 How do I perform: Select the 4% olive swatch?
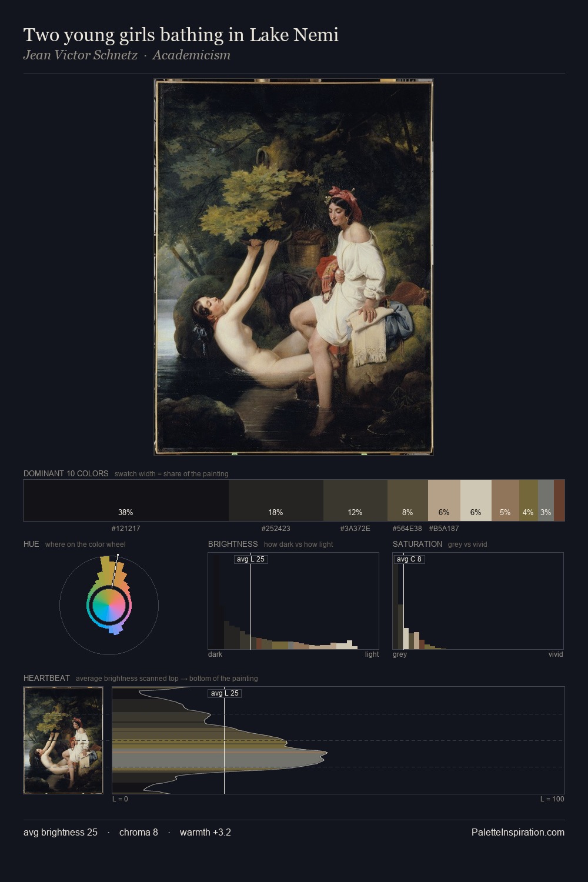tap(529, 500)
